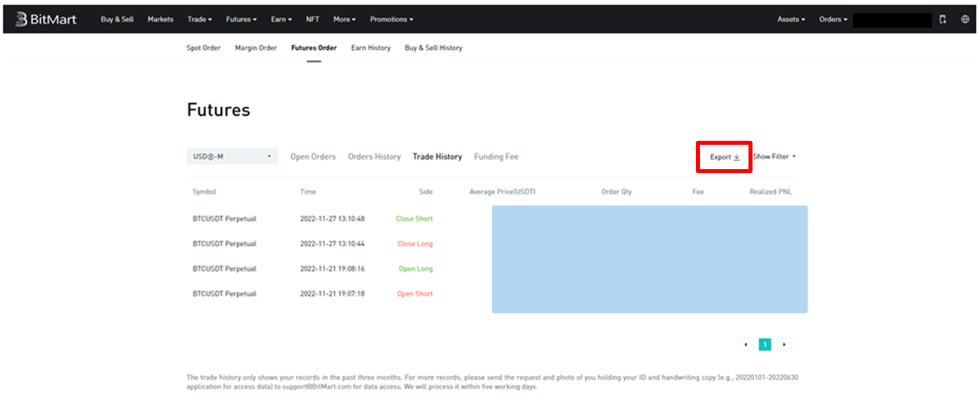This screenshot has width=980, height=415.
Task: Select the Close Short trade row
Action: [492, 219]
